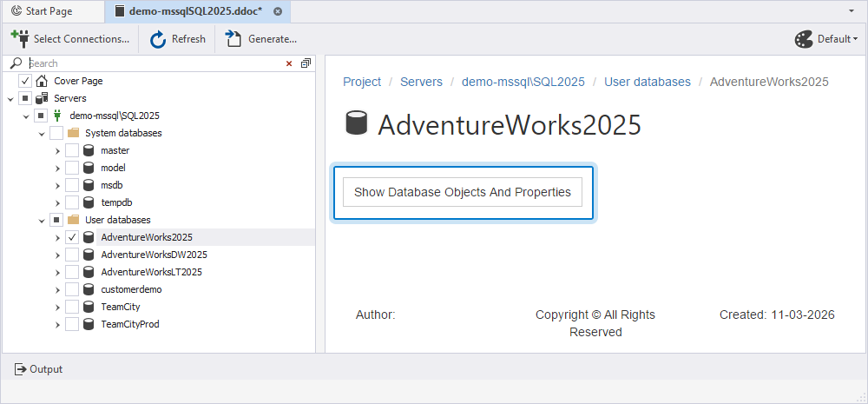Click the Servers breadcrumb link
The height and width of the screenshot is (404, 868).
click(421, 82)
